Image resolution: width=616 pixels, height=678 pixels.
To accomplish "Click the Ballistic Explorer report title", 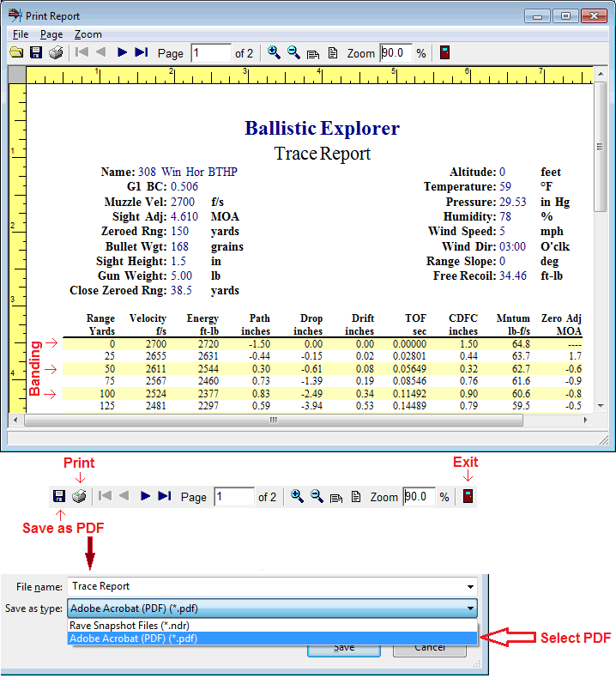I will 322,129.
